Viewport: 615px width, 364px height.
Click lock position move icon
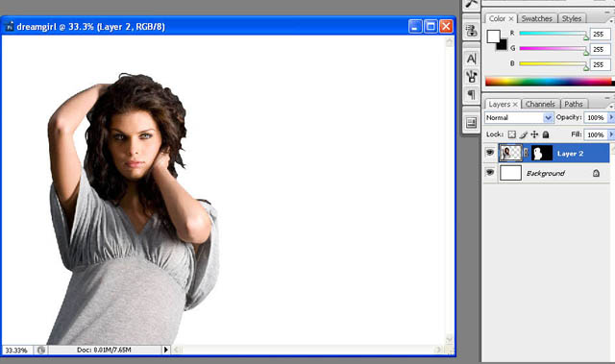pyautogui.click(x=534, y=134)
